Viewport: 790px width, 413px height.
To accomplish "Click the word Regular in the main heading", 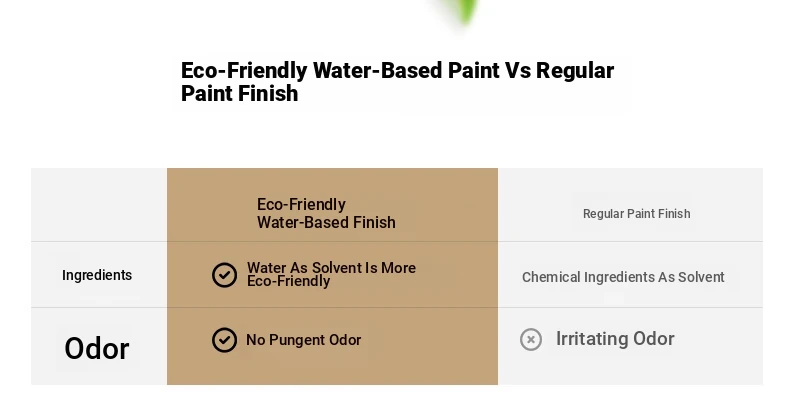I will pyautogui.click(x=575, y=71).
